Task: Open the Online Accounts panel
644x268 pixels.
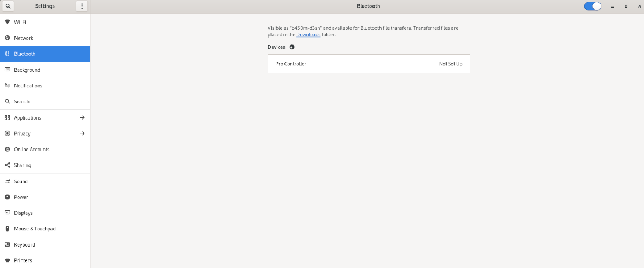Action: click(x=45, y=150)
